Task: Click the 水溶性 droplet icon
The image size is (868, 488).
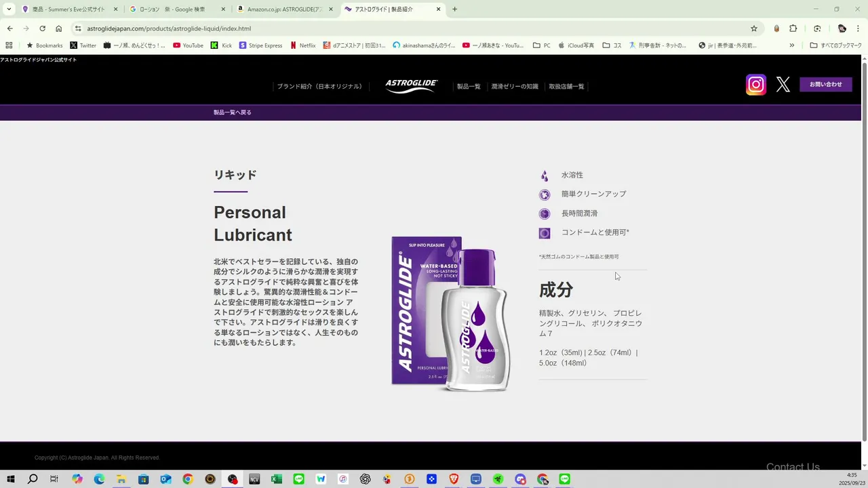Action: (x=544, y=176)
